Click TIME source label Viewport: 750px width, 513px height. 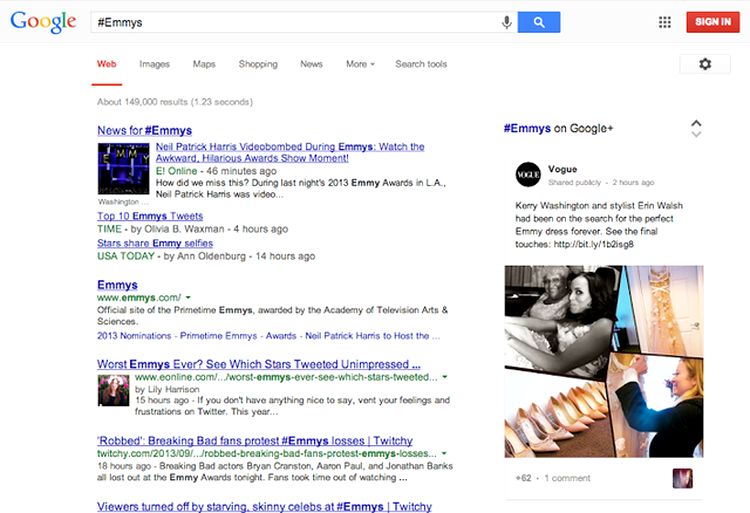(x=110, y=229)
